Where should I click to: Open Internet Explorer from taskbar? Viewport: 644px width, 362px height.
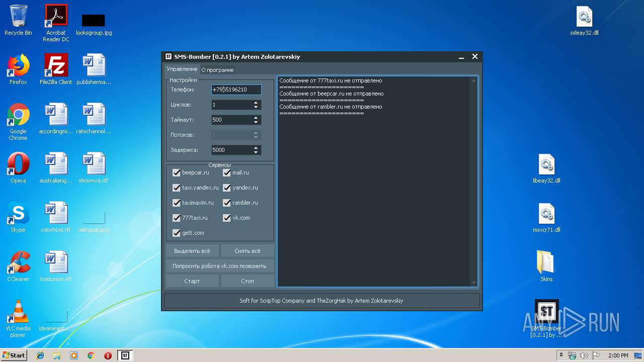click(40, 355)
